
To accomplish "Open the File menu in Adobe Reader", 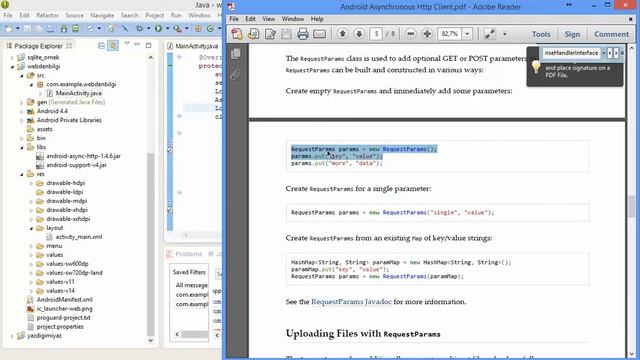I will tap(234, 19).
